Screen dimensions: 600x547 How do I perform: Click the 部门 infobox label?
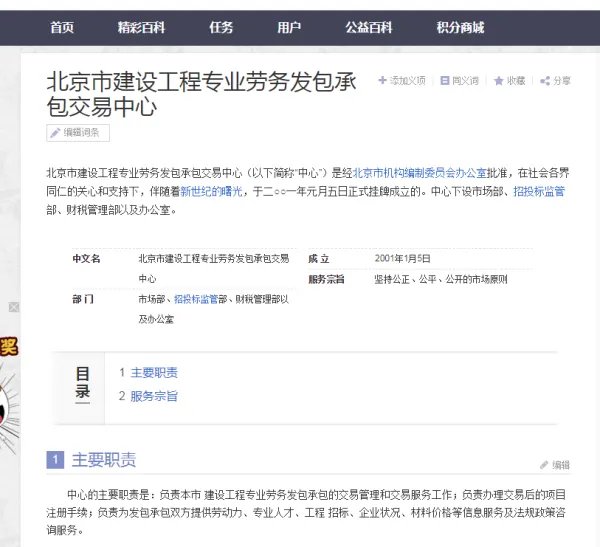[83, 299]
